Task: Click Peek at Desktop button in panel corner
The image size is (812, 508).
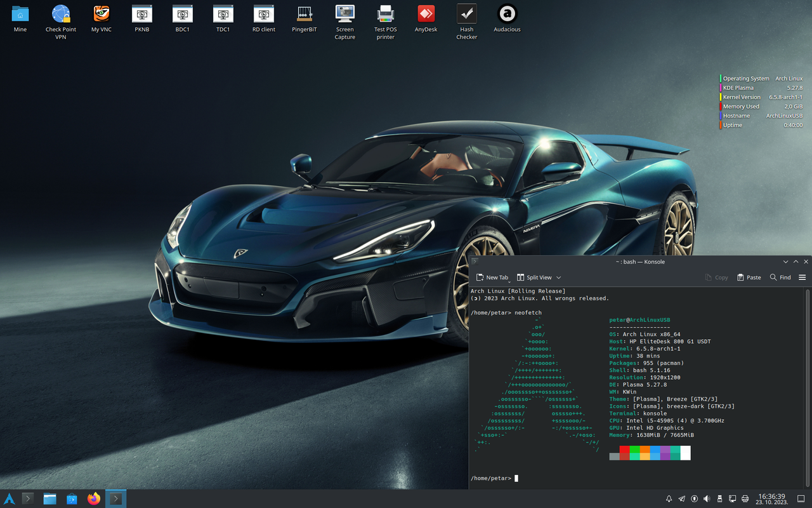Action: (802, 499)
